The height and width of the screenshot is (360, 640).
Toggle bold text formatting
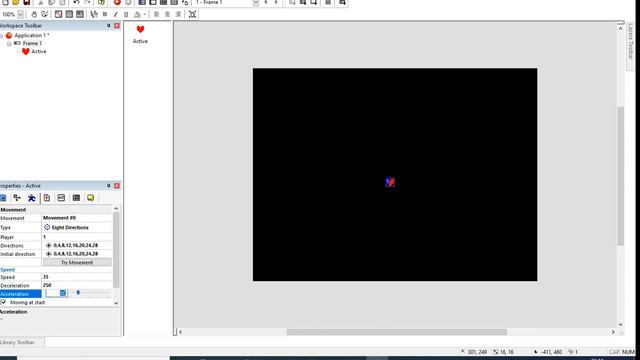click(x=105, y=14)
